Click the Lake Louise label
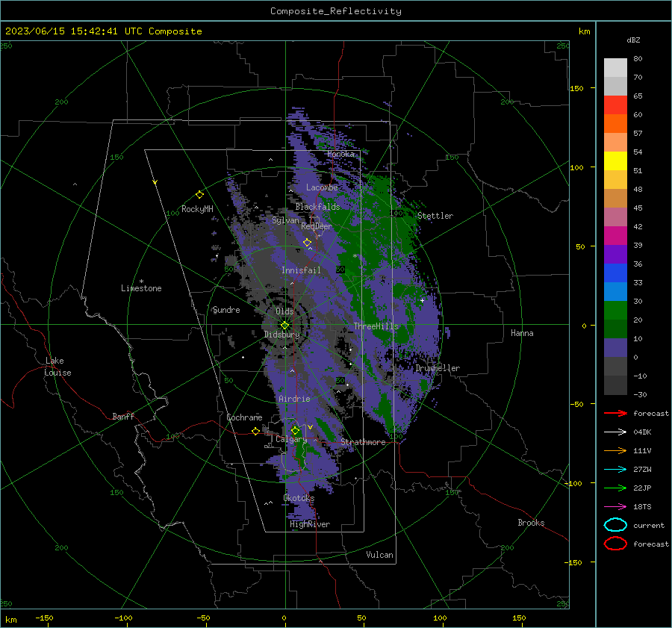This screenshot has width=672, height=628. pyautogui.click(x=57, y=367)
